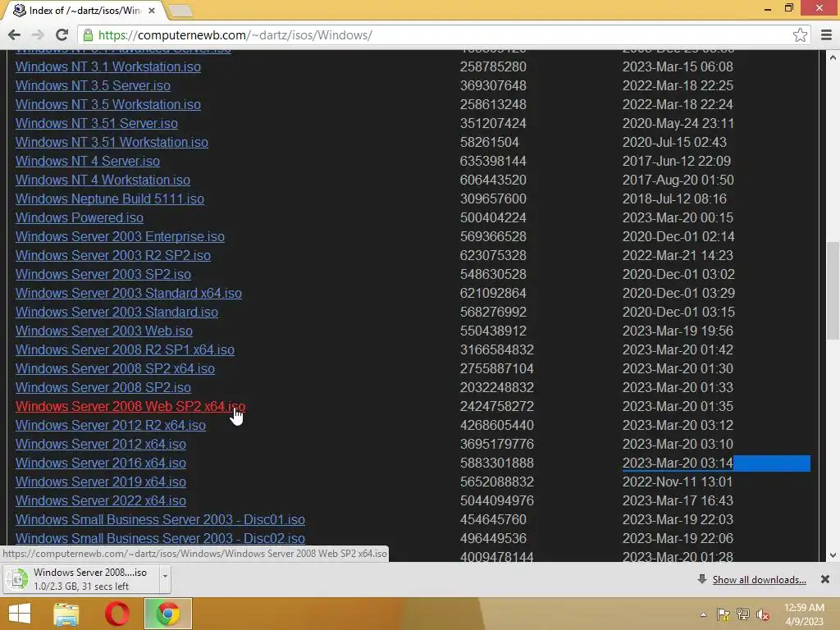Click file size 4268605440
The image size is (840, 630).
click(496, 426)
